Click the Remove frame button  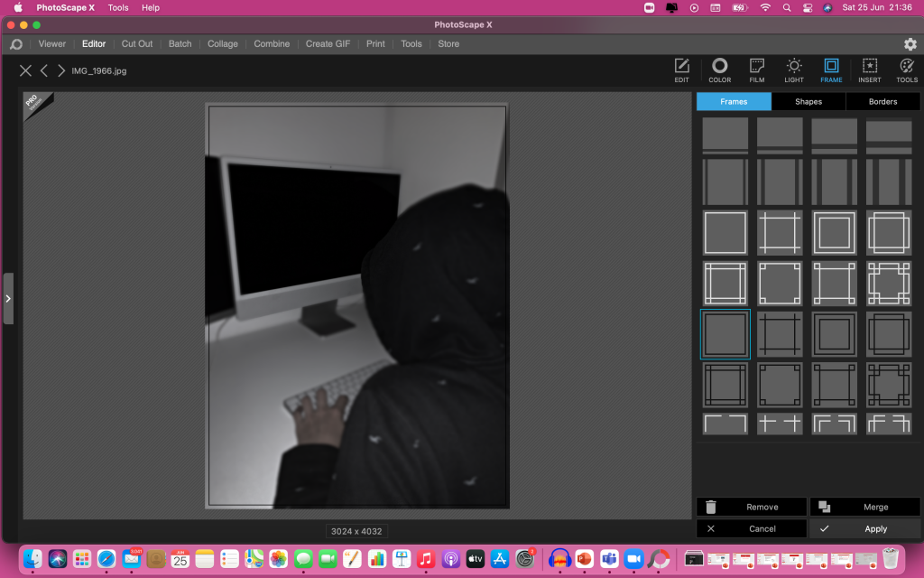[752, 507]
